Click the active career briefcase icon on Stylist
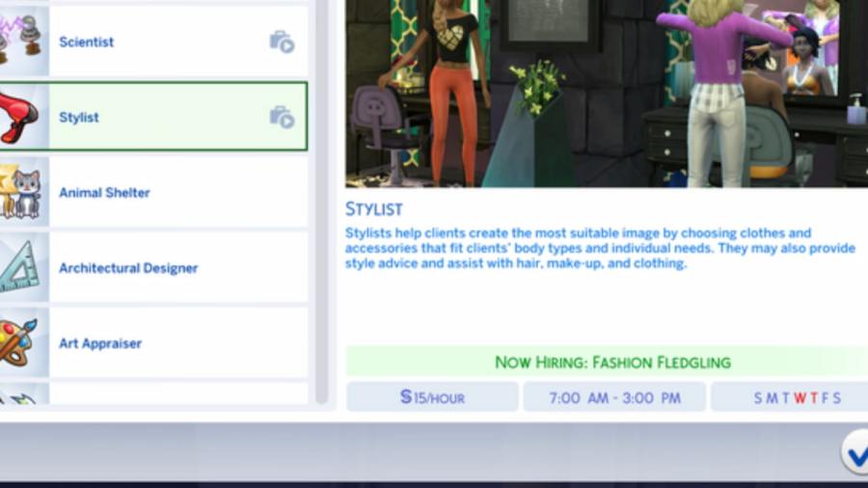 coord(282,118)
